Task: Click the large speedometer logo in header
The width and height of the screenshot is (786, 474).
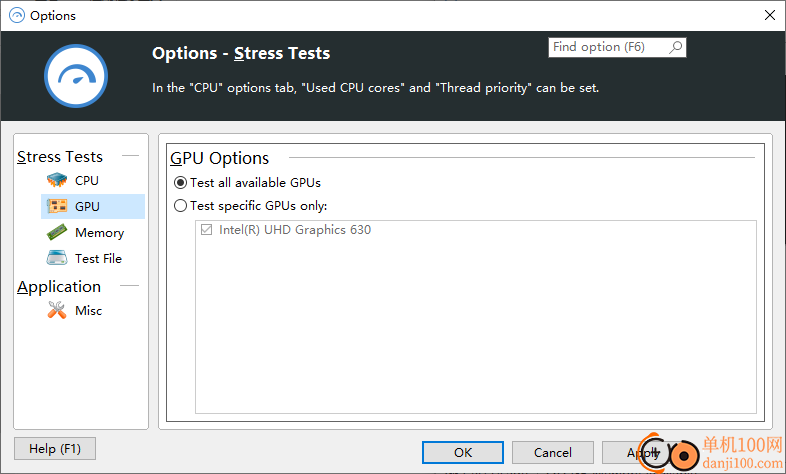Action: [76, 76]
